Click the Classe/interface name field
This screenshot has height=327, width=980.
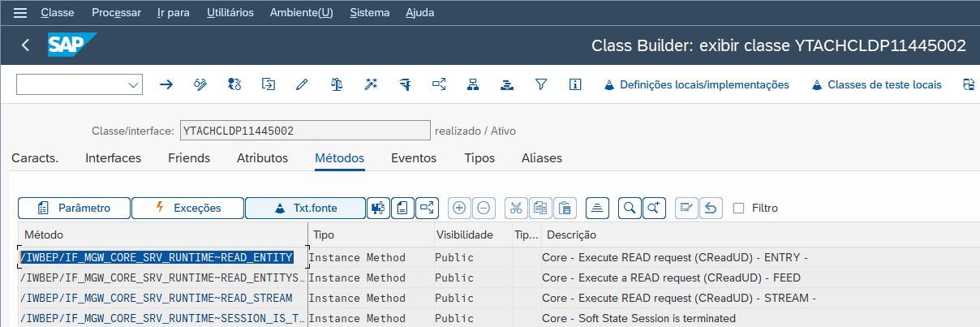305,131
